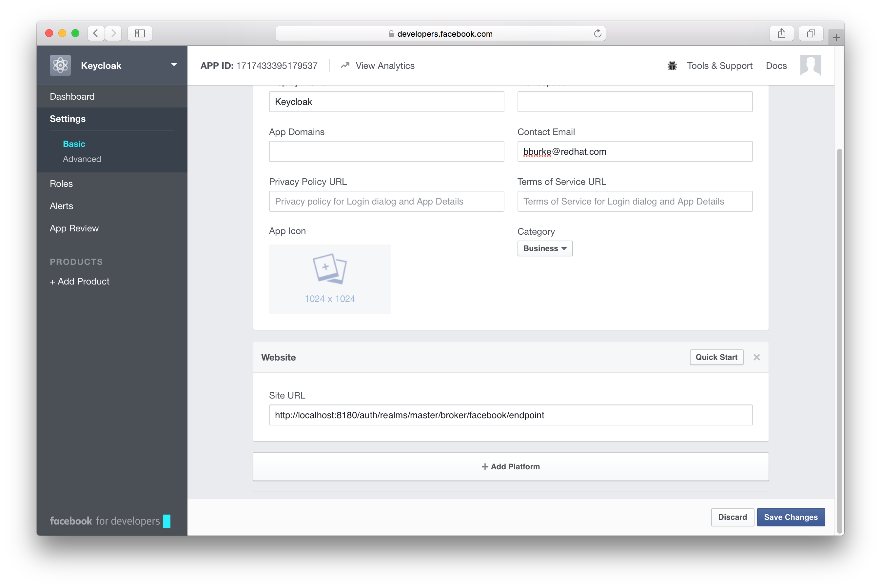The height and width of the screenshot is (588, 881).
Task: Click the share icon in browser toolbar
Action: 782,34
